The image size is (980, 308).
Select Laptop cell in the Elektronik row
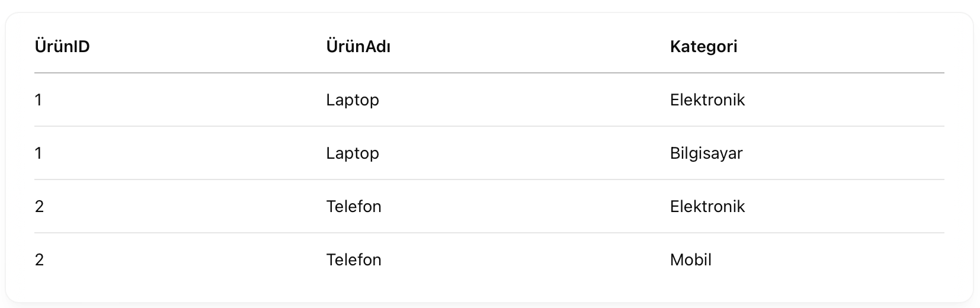pos(352,100)
